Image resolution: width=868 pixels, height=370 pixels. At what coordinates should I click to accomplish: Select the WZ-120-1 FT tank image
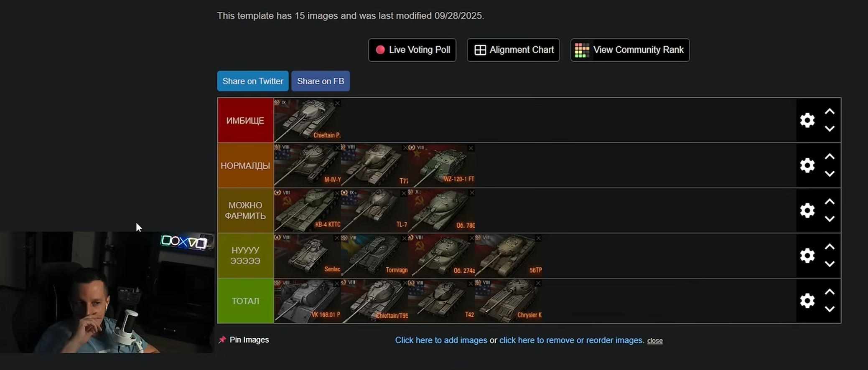pos(441,165)
